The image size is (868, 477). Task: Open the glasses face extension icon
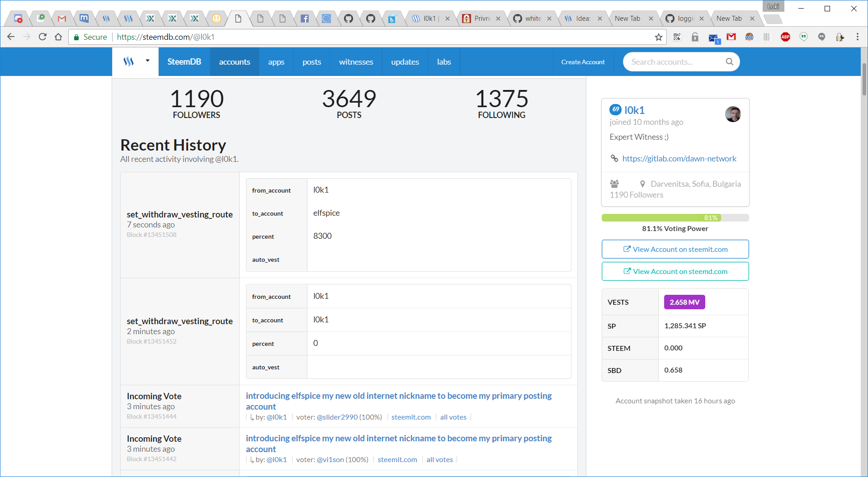749,37
